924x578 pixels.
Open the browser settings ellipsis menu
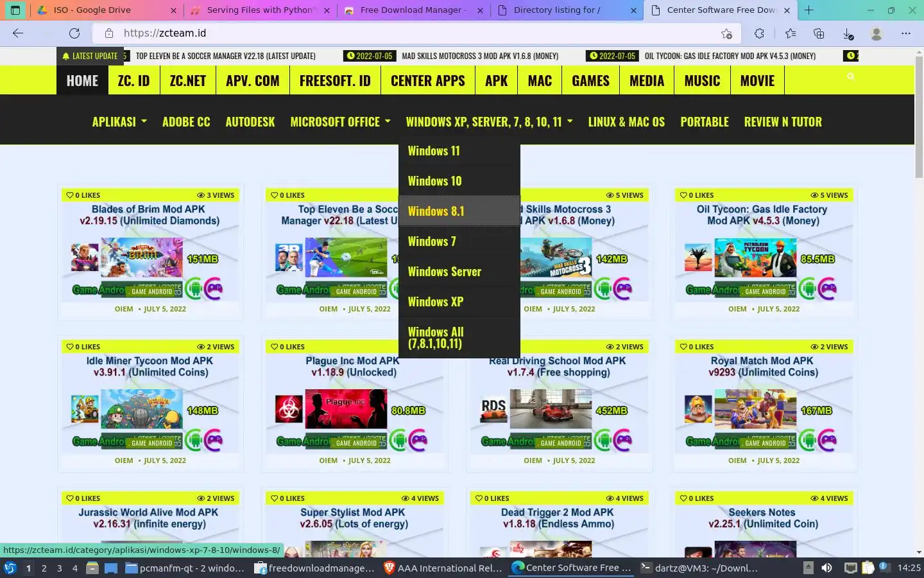905,33
